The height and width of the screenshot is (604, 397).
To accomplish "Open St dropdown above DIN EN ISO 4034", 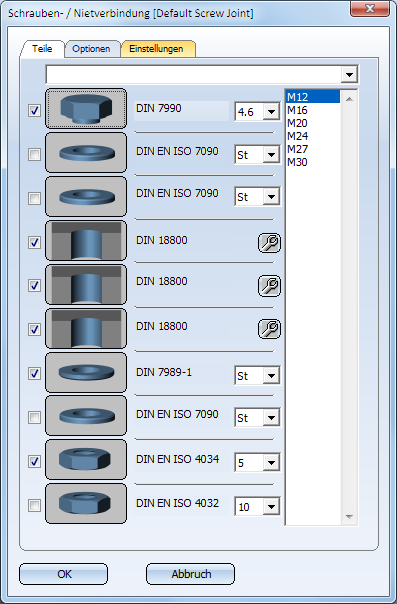I will pos(271,418).
